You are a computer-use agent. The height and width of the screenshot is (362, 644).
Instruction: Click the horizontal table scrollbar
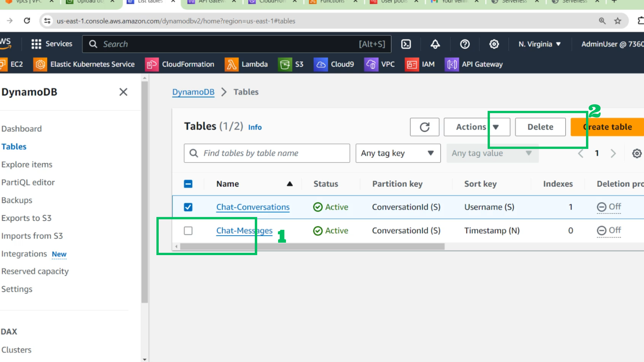(312, 247)
